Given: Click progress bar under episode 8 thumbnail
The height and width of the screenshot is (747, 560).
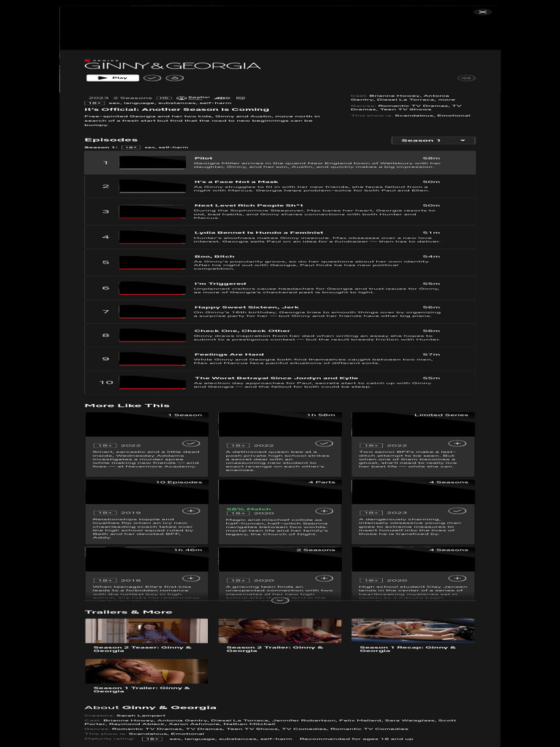Looking at the screenshot, I should pos(152,341).
